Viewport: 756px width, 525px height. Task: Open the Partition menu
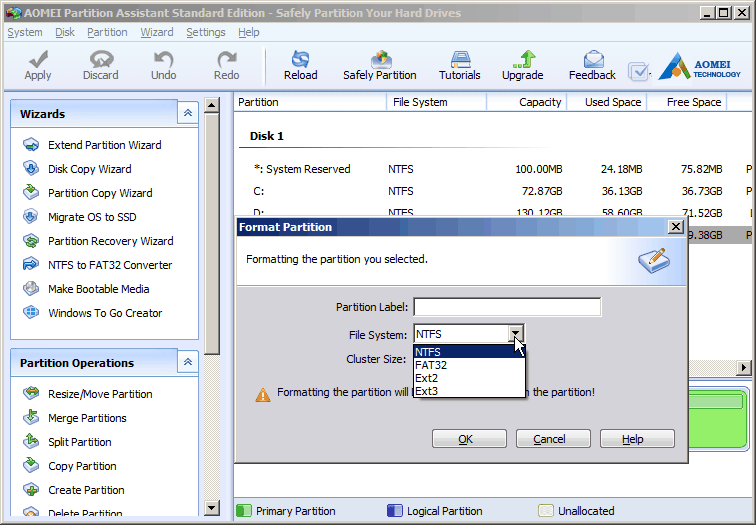107,32
